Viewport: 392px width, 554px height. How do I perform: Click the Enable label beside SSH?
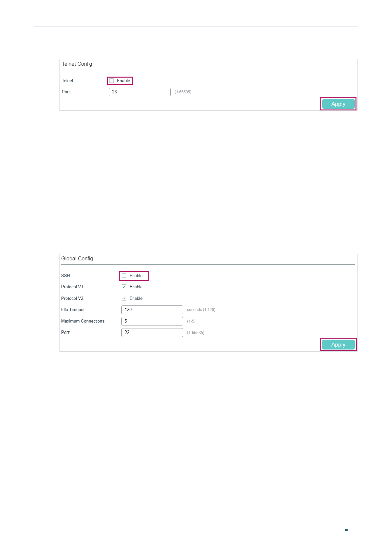(136, 276)
